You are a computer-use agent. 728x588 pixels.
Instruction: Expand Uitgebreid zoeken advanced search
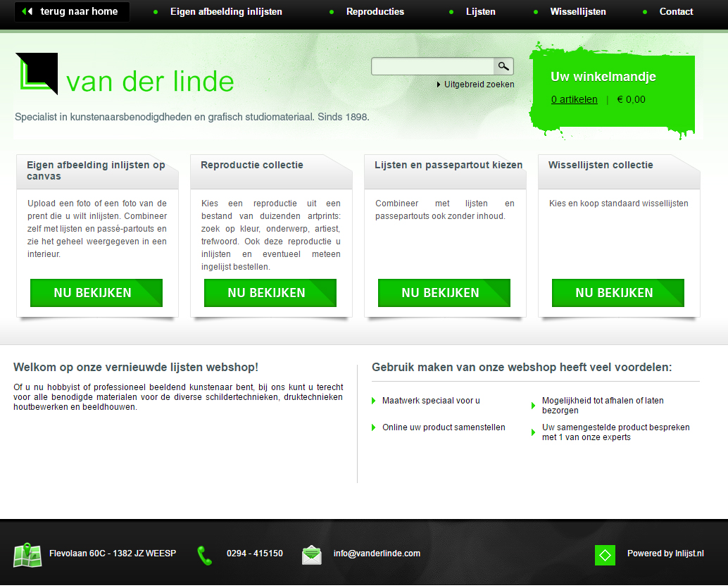(x=478, y=85)
